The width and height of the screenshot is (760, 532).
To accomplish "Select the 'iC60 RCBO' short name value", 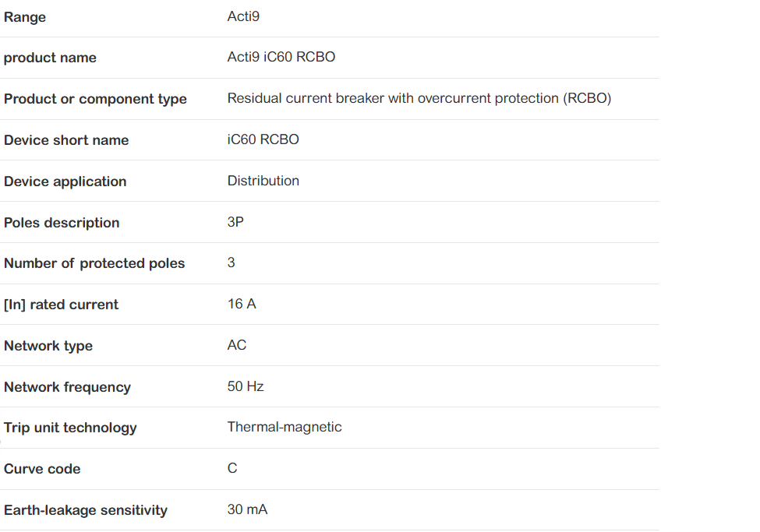I will point(263,140).
